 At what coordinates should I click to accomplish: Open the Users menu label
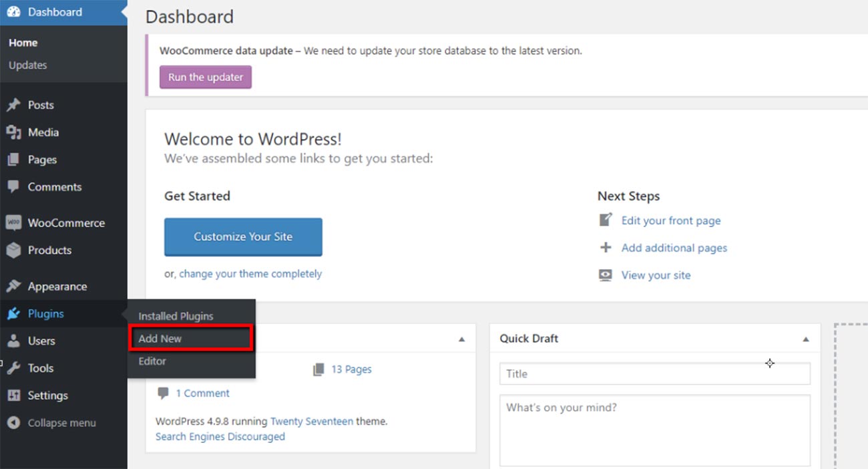(x=41, y=341)
